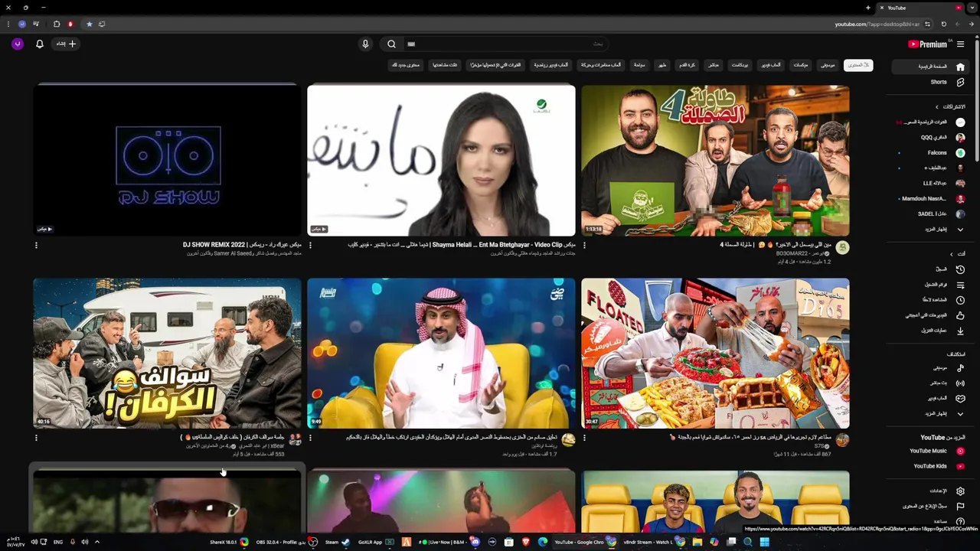This screenshot has height=551, width=980.
Task: Open options menu for DJ SHOW REMIX 2022
Action: tap(36, 246)
